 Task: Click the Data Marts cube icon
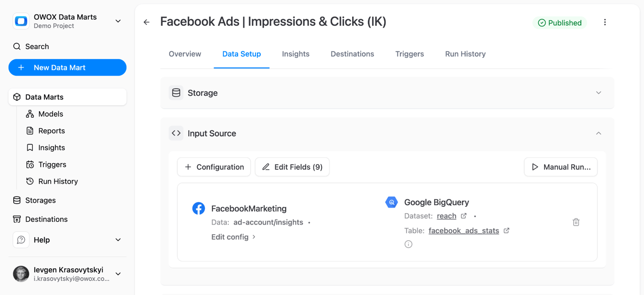(x=17, y=97)
